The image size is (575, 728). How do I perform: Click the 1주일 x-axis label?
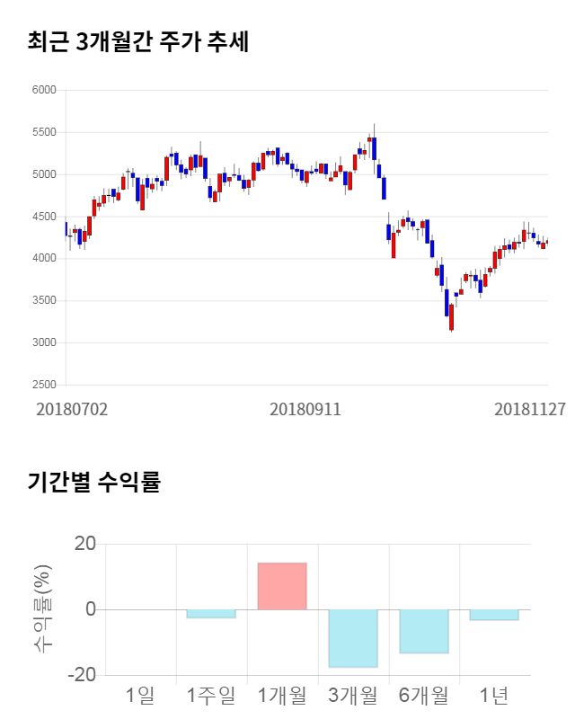click(x=211, y=695)
